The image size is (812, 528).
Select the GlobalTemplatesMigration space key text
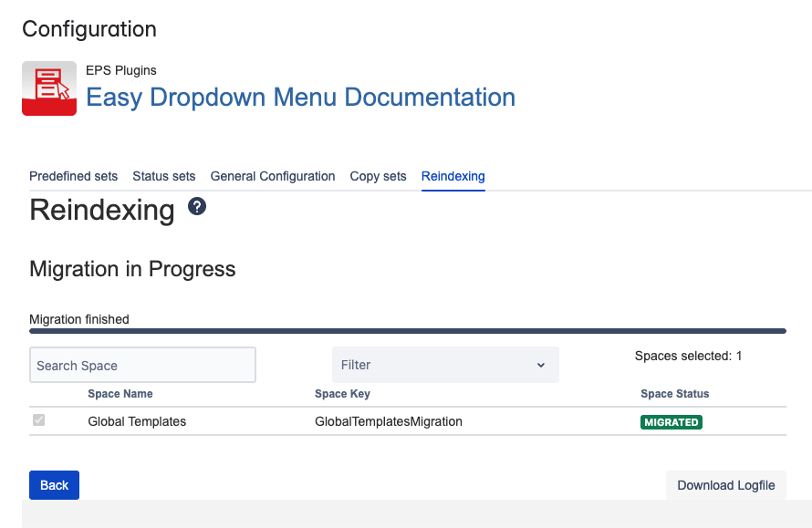coord(389,421)
